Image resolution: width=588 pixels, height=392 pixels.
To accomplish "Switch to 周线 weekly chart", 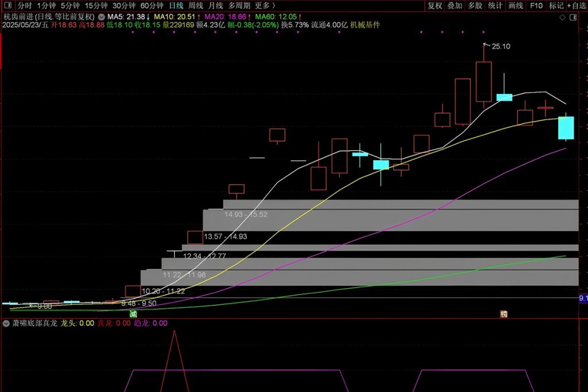I will tap(196, 6).
